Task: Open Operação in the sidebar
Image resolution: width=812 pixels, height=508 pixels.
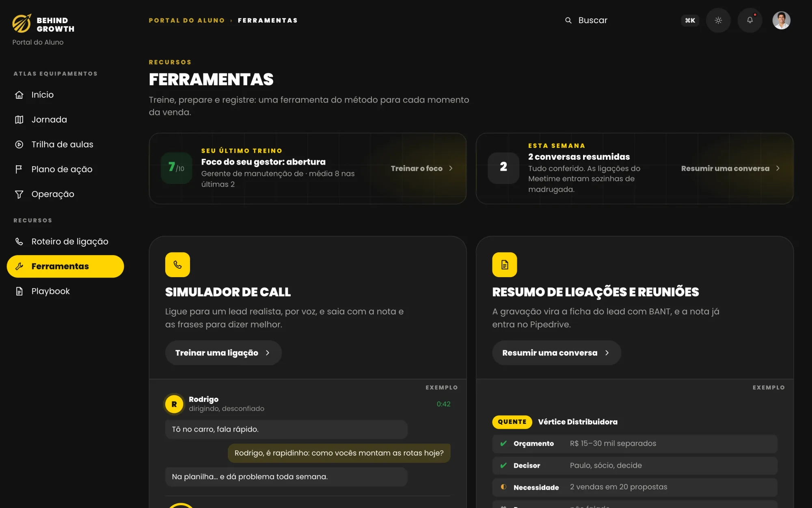Action: tap(65, 194)
